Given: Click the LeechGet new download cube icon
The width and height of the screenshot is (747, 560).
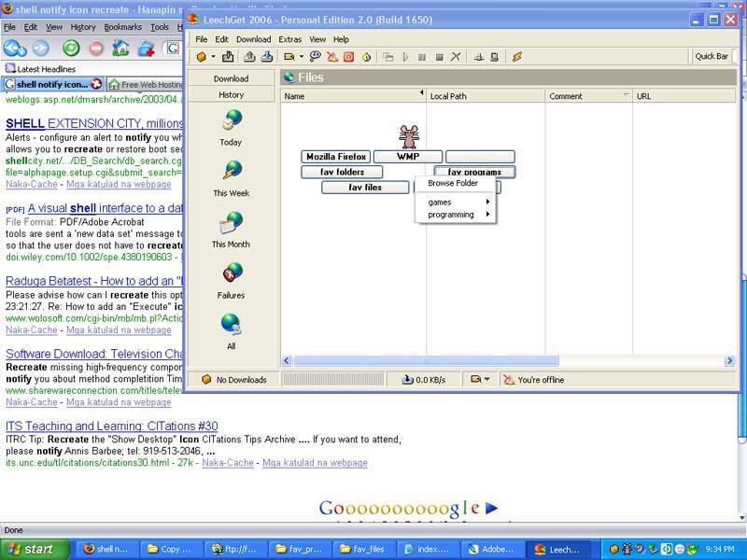Looking at the screenshot, I should pyautogui.click(x=202, y=57).
